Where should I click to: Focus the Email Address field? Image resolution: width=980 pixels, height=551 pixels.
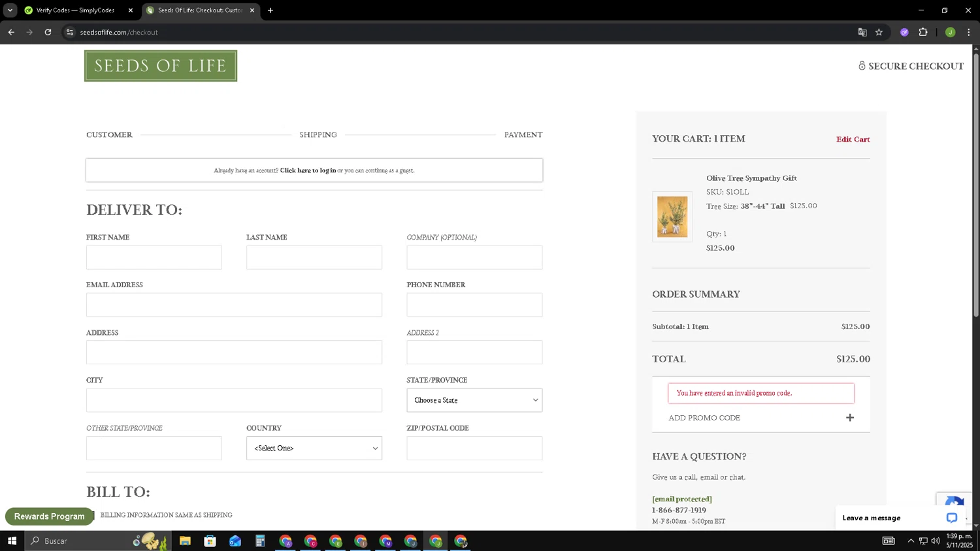tap(234, 305)
